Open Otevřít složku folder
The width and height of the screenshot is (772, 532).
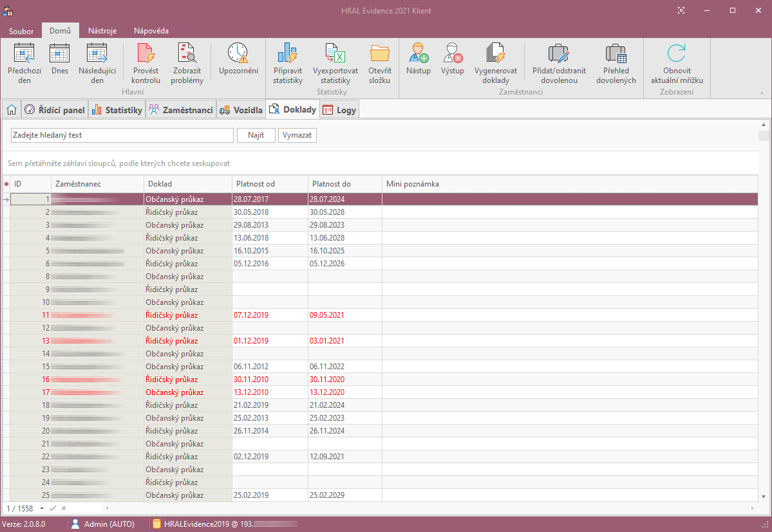click(380, 64)
